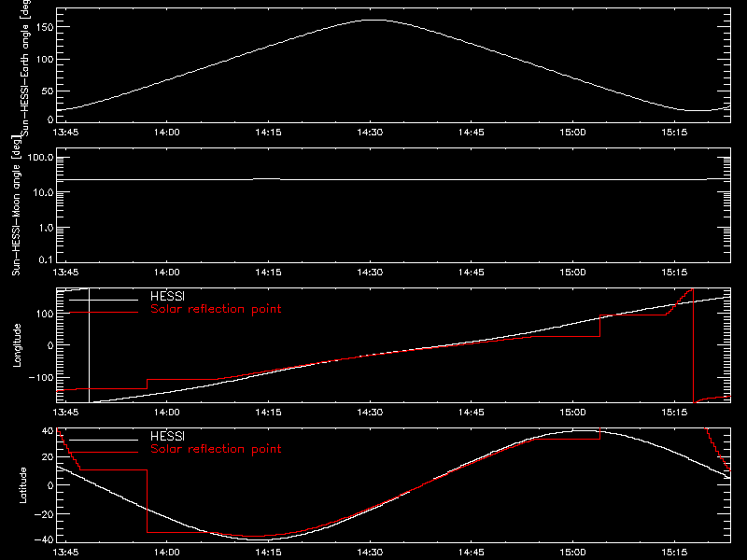Image resolution: width=747 pixels, height=560 pixels.
Task: Click white HESSI legend line in Latitude plot
Action: [104, 440]
